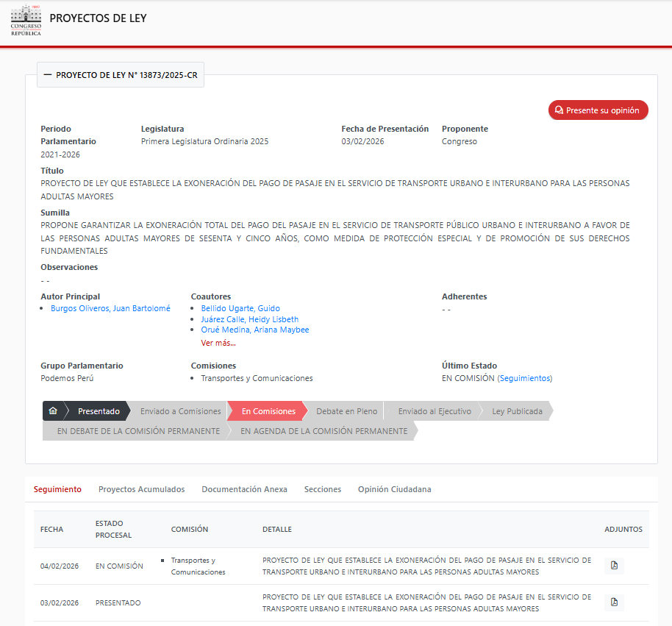
Task: Click the Seguimientos link beside En Comisión
Action: 524,378
